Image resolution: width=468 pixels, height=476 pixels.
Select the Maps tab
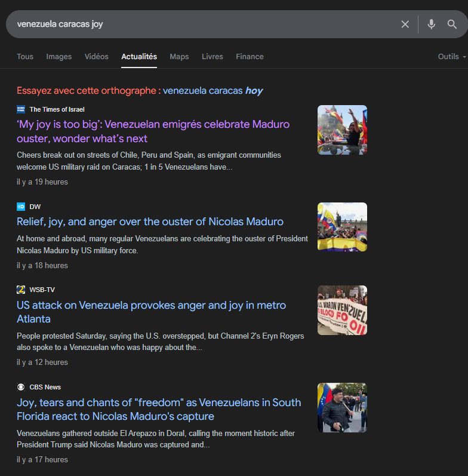179,57
